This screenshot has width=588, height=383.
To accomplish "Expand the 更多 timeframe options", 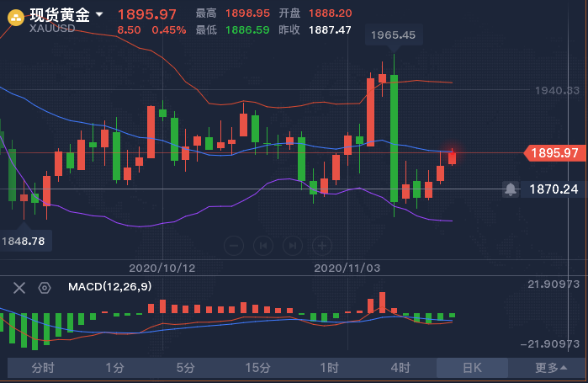I will coord(550,368).
